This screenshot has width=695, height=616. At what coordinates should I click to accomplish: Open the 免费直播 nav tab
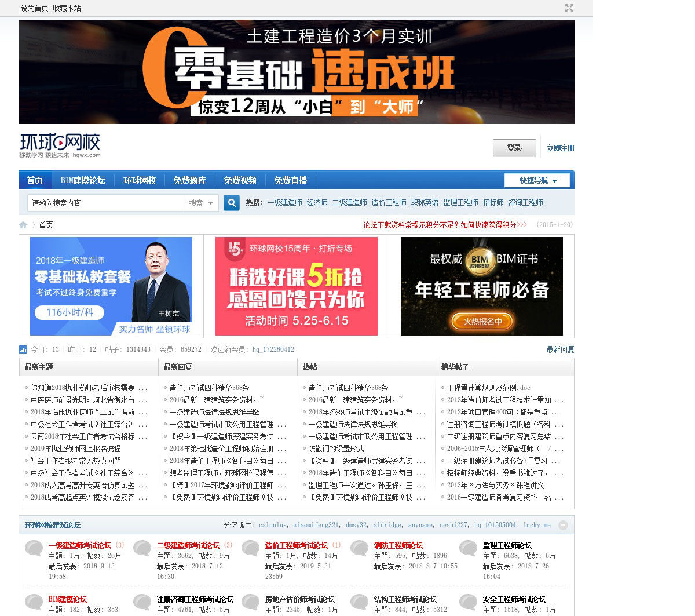(291, 180)
